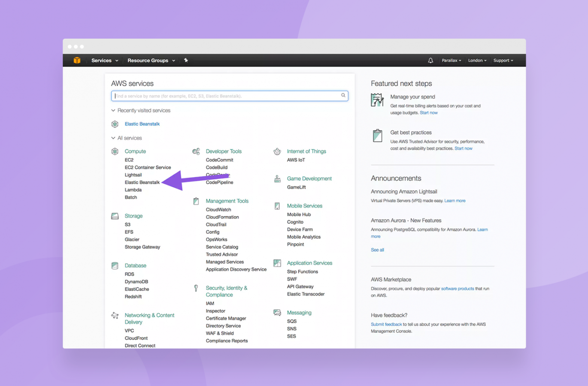This screenshot has height=386, width=588.
Task: Click the Storage category icon
Action: 115,216
